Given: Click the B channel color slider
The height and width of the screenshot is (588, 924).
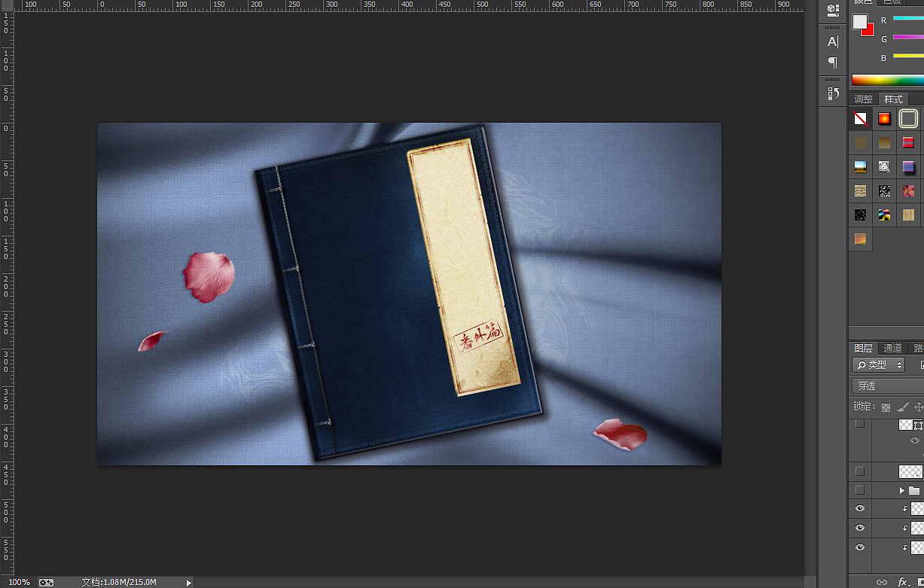Looking at the screenshot, I should pyautogui.click(x=908, y=56).
